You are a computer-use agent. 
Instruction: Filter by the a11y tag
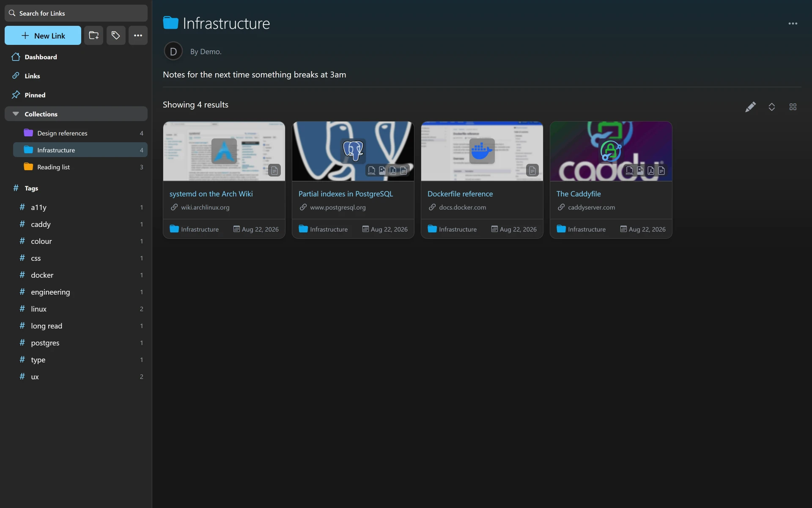[80, 207]
